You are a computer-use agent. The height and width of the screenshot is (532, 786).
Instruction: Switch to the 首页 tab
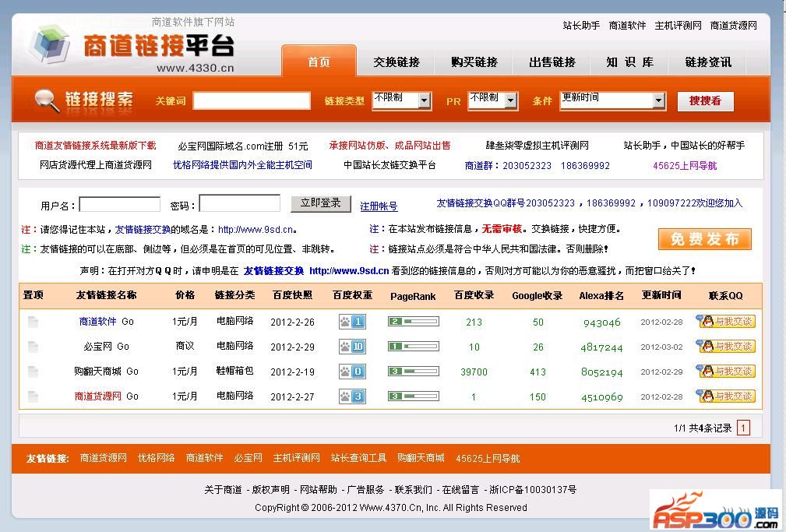coord(319,62)
